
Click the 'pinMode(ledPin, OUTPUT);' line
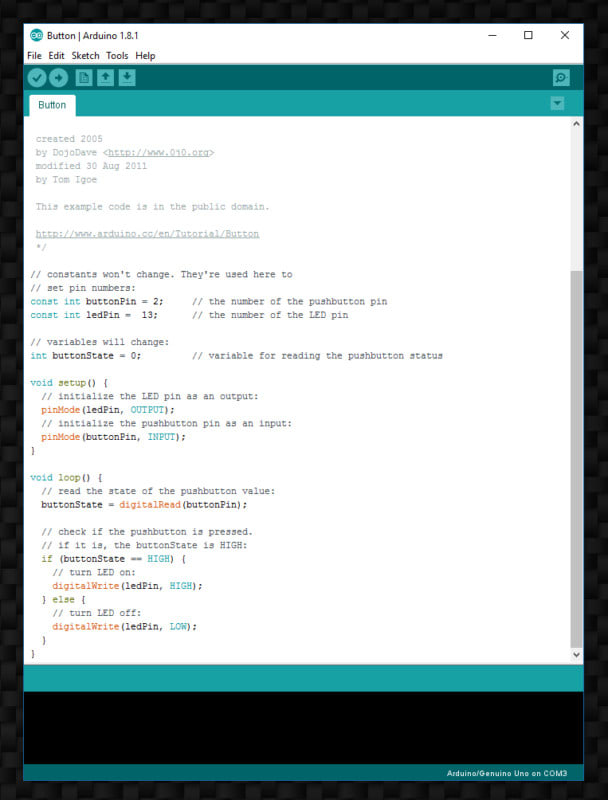click(x=108, y=410)
